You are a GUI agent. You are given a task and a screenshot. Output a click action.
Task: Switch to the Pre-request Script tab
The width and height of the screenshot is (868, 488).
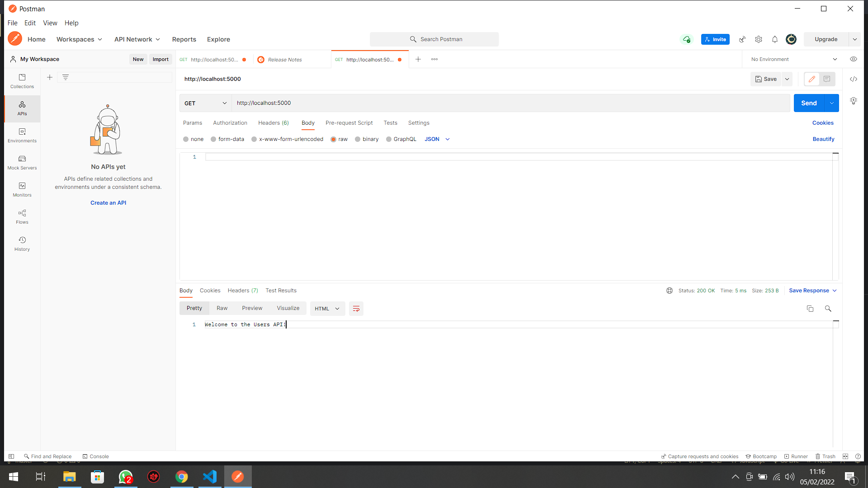click(x=349, y=123)
